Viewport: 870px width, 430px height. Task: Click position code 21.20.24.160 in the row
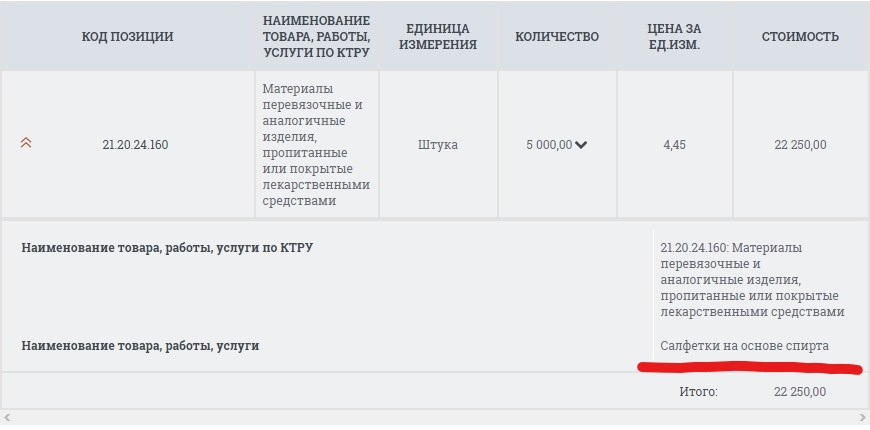click(135, 145)
